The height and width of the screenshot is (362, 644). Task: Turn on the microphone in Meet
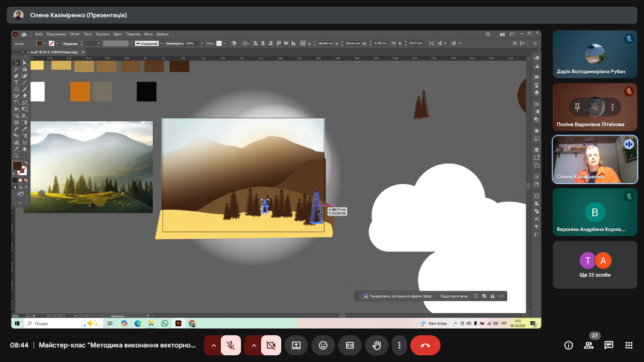[x=231, y=345]
